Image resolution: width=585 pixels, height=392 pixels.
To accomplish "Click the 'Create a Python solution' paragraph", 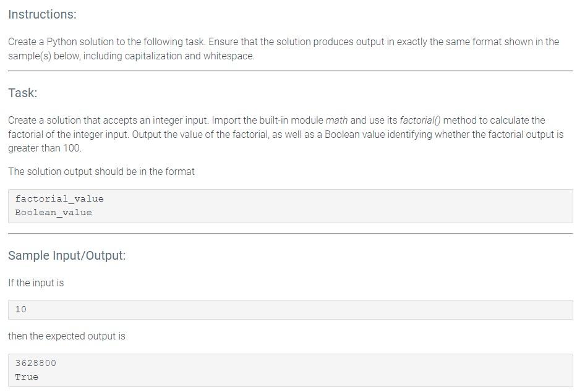I will pyautogui.click(x=284, y=48).
